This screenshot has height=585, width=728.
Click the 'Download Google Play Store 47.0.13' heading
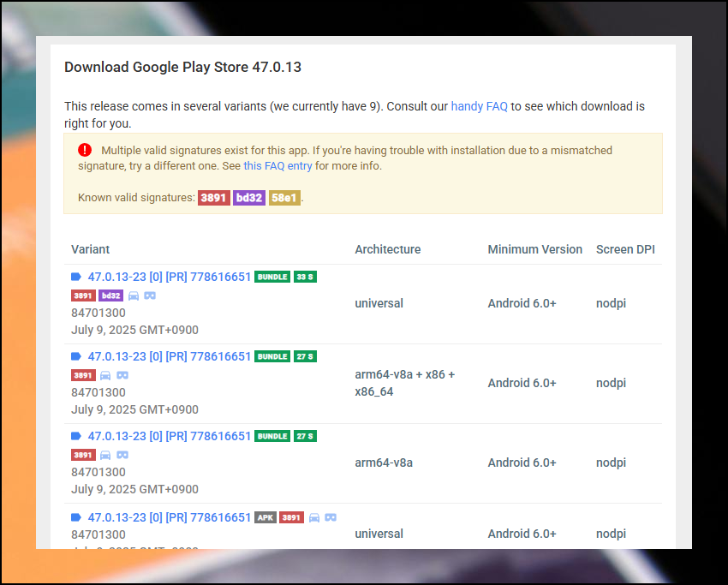[182, 68]
